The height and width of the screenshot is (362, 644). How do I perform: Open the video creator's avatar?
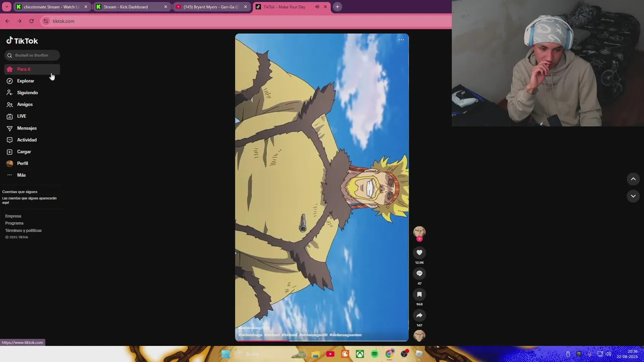(x=419, y=232)
